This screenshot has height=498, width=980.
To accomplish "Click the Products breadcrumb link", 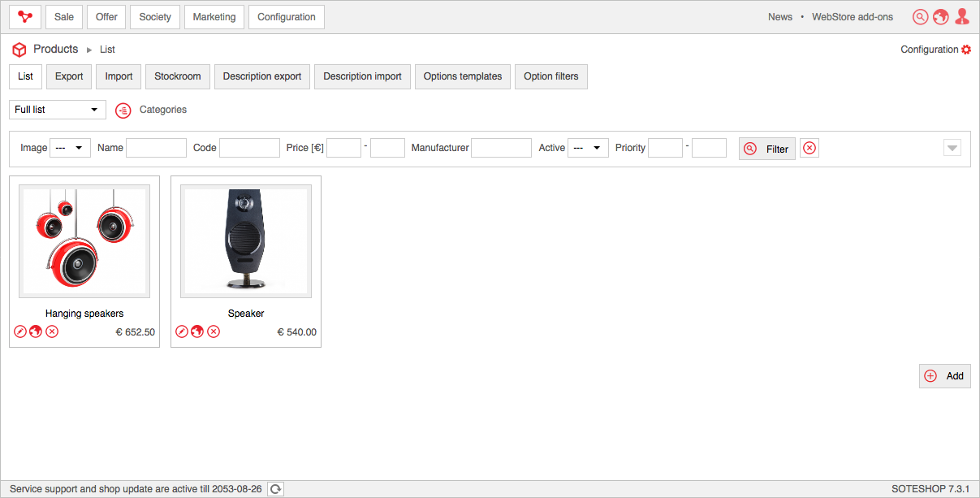I will [x=56, y=50].
